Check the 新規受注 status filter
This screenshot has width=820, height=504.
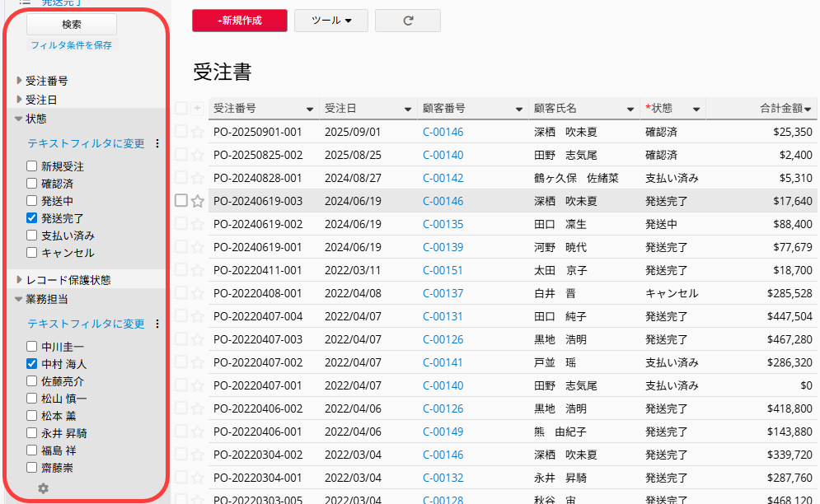[x=32, y=166]
